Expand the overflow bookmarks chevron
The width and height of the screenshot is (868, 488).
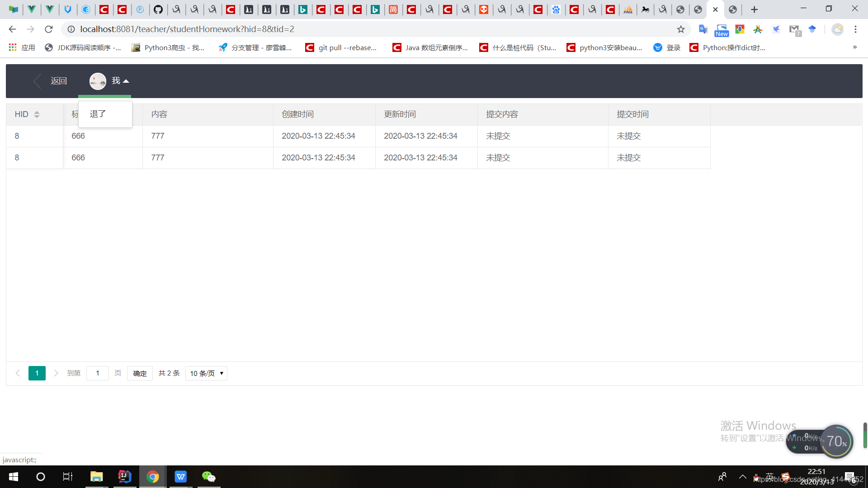click(855, 47)
